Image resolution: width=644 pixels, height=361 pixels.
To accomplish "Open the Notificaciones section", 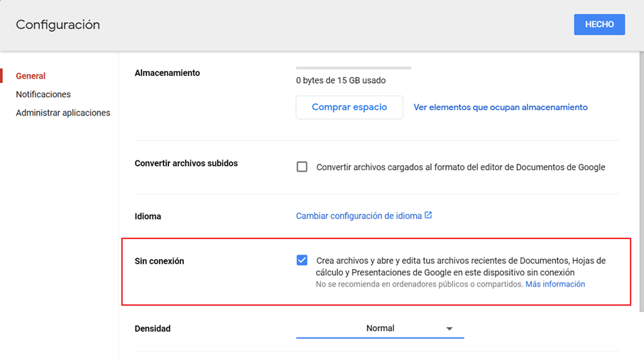I will tap(43, 94).
